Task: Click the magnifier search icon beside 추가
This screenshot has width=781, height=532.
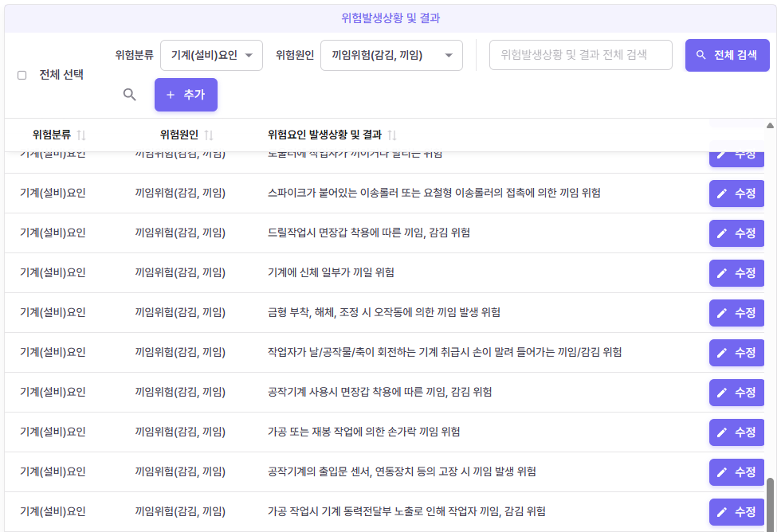Action: coord(130,95)
